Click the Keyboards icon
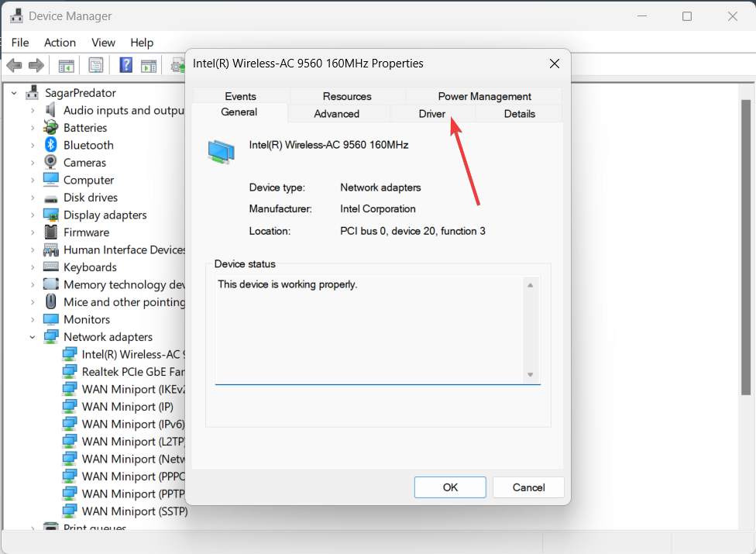The width and height of the screenshot is (756, 554). [x=50, y=266]
